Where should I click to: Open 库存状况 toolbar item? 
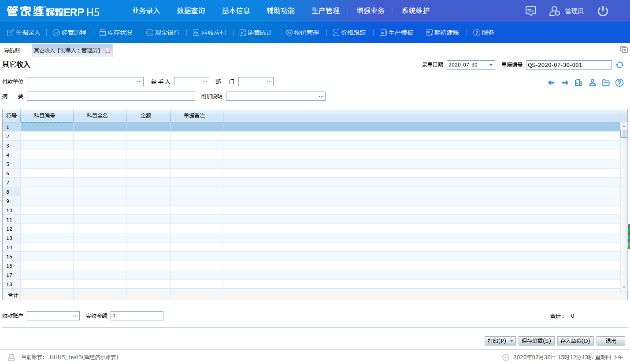[x=115, y=33]
